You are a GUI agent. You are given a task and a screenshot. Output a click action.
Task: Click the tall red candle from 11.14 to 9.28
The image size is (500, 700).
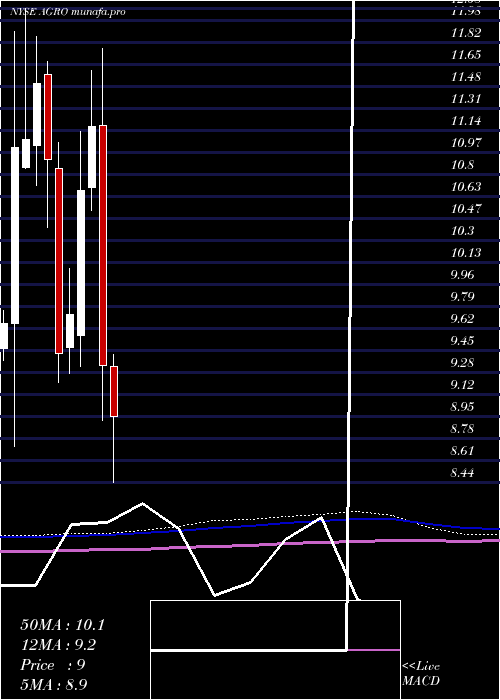(x=103, y=246)
